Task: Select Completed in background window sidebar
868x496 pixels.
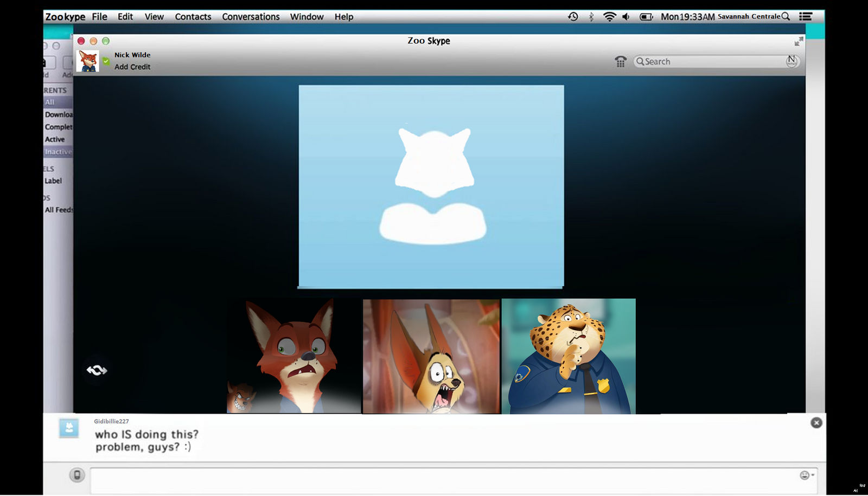Action: (x=59, y=127)
